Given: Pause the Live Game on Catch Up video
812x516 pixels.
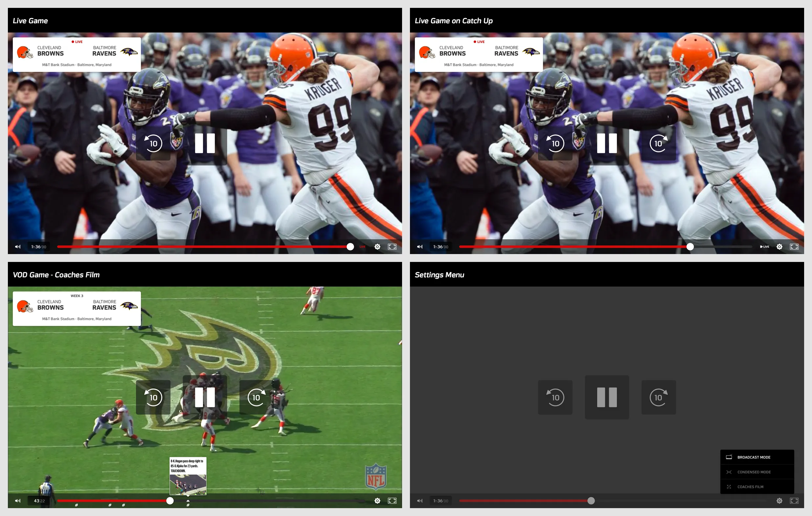Looking at the screenshot, I should click(607, 143).
